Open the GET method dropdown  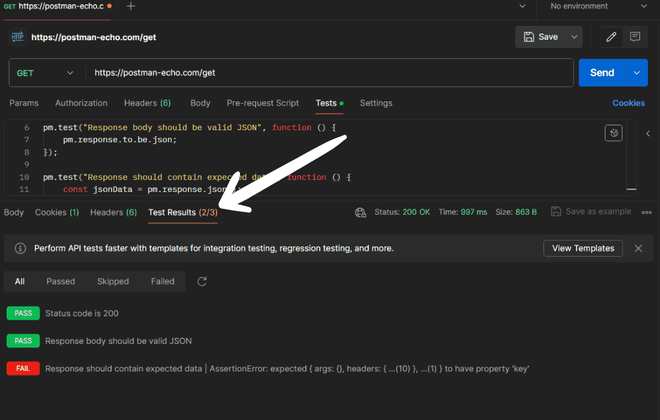point(45,73)
